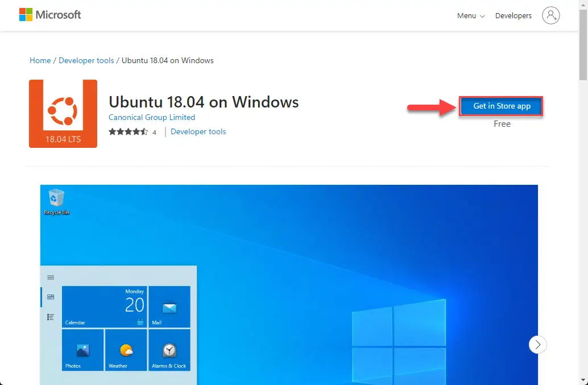Go to Home breadcrumb
This screenshot has width=588, height=385.
40,60
